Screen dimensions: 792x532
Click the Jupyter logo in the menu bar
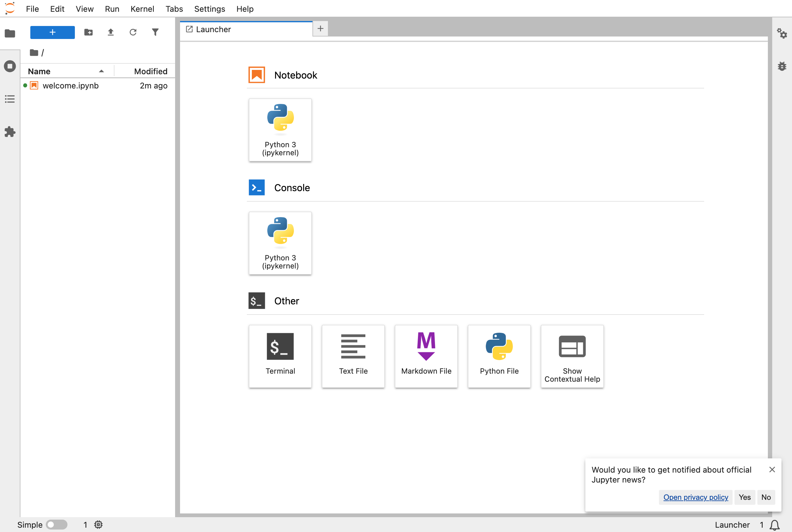tap(10, 8)
